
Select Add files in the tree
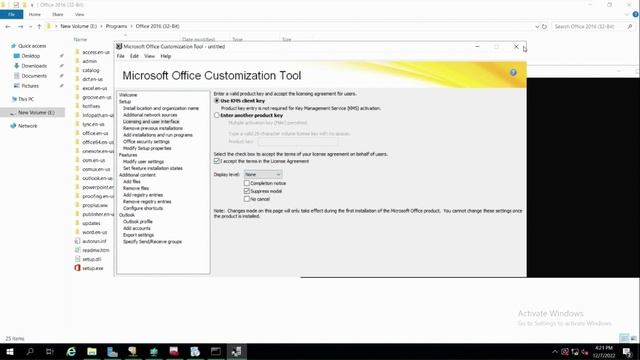coord(132,182)
